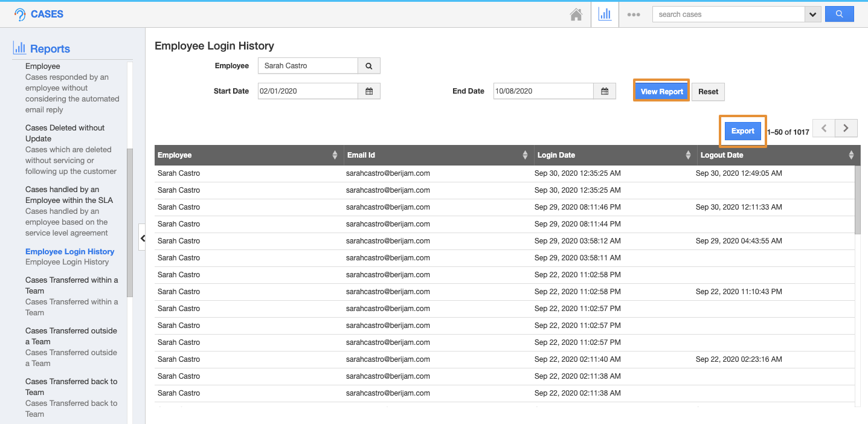Click the View Report button
This screenshot has width=868, height=424.
[661, 91]
